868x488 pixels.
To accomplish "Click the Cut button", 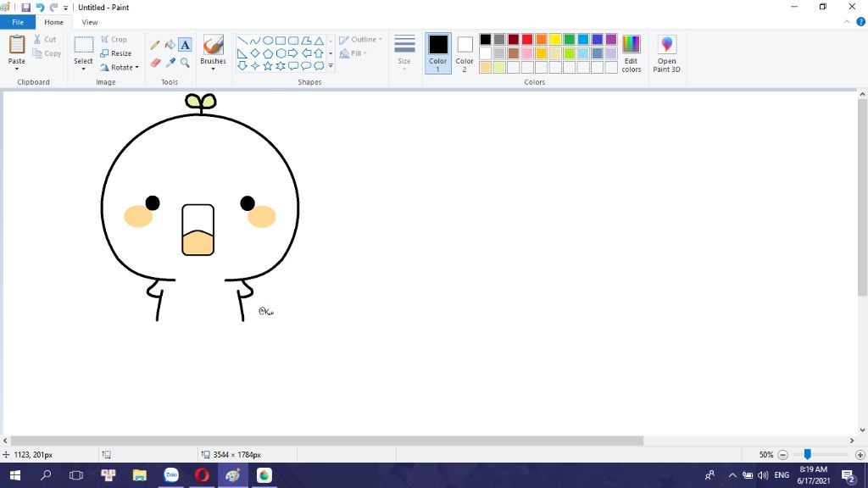I will tap(45, 39).
